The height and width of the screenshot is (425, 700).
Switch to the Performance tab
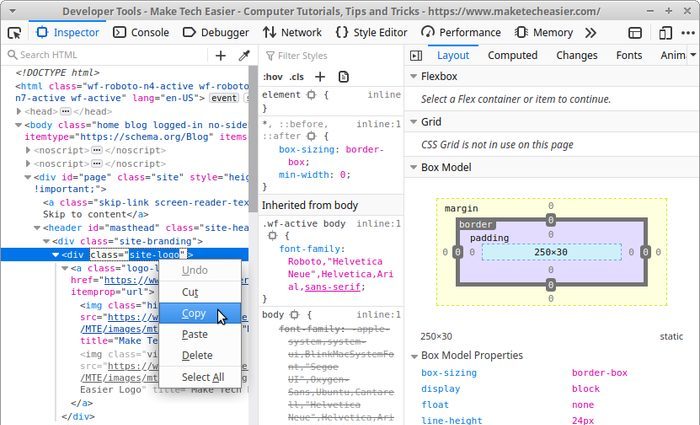point(461,33)
